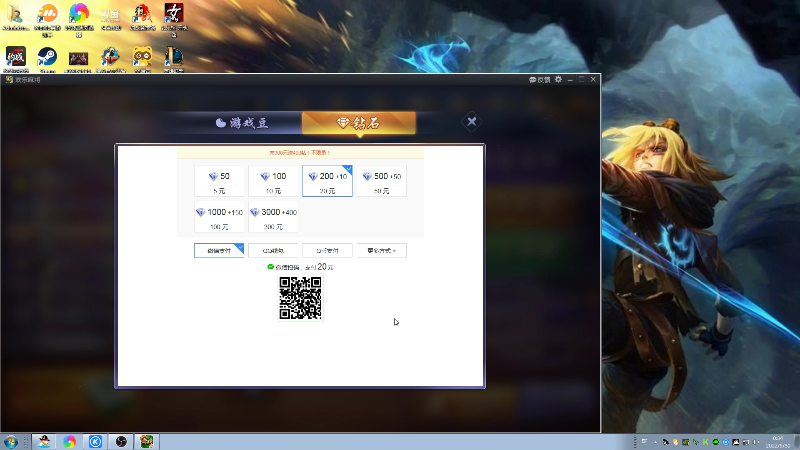This screenshot has height=450, width=800.
Task: Show hidden system tray icons
Action: pyautogui.click(x=655, y=442)
